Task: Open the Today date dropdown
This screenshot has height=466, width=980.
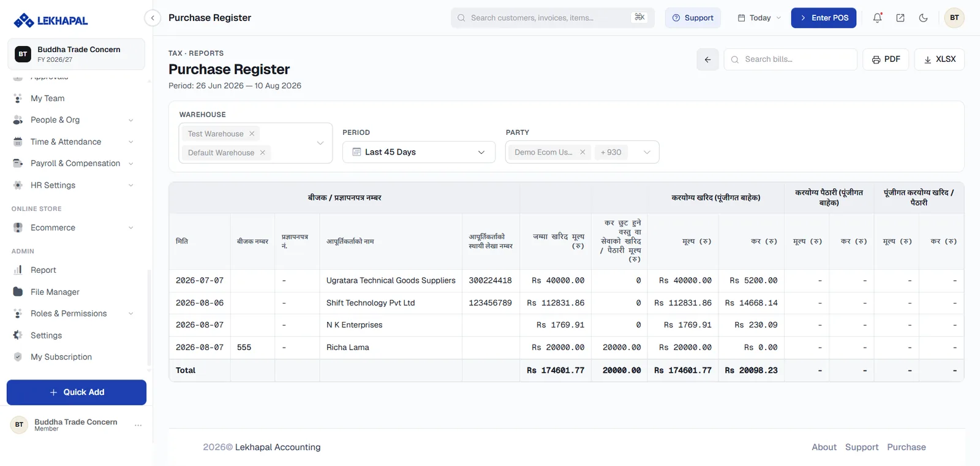Action: (x=759, y=18)
